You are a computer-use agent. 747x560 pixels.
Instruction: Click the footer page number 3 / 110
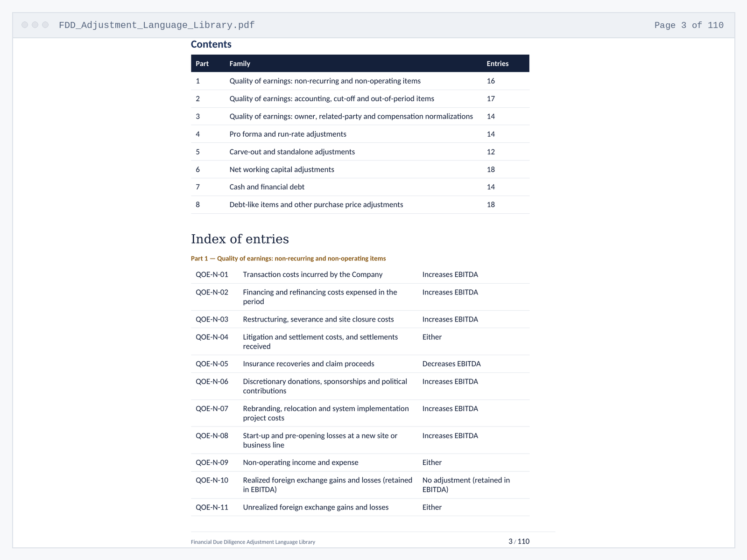[519, 541]
